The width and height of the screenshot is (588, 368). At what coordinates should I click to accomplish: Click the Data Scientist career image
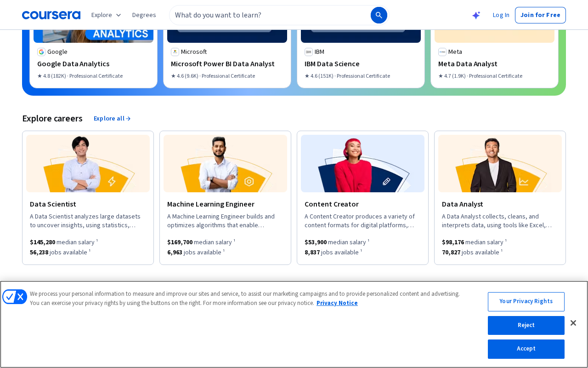tap(88, 163)
